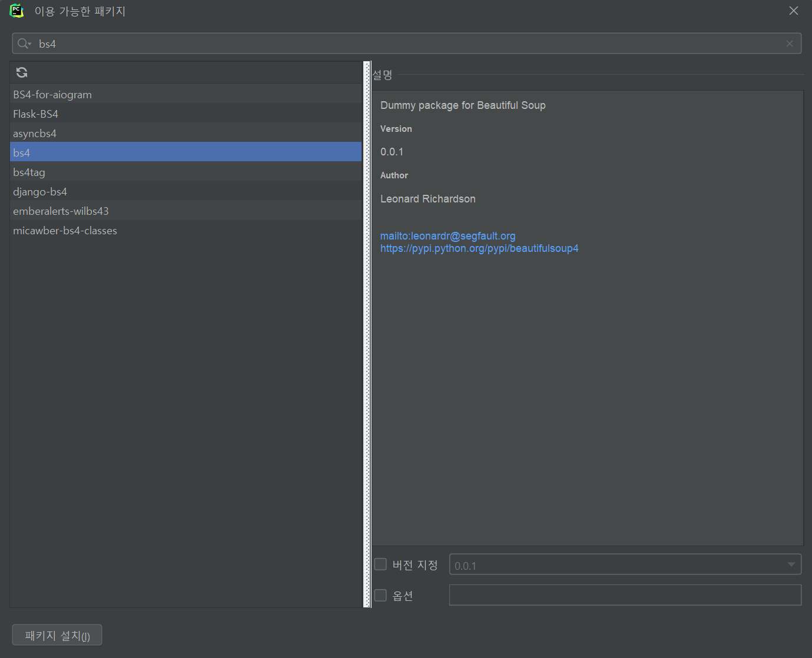
Task: Click the search magnifier icon
Action: click(24, 44)
